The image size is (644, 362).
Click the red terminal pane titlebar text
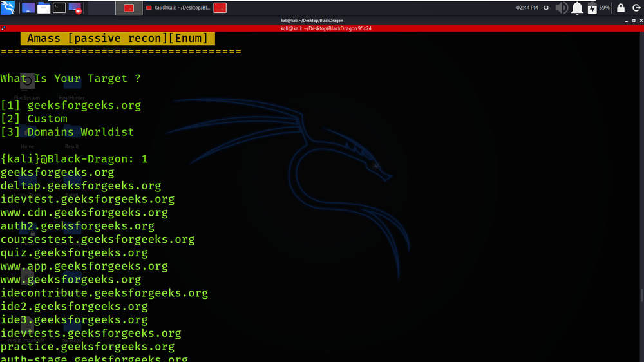326,28
